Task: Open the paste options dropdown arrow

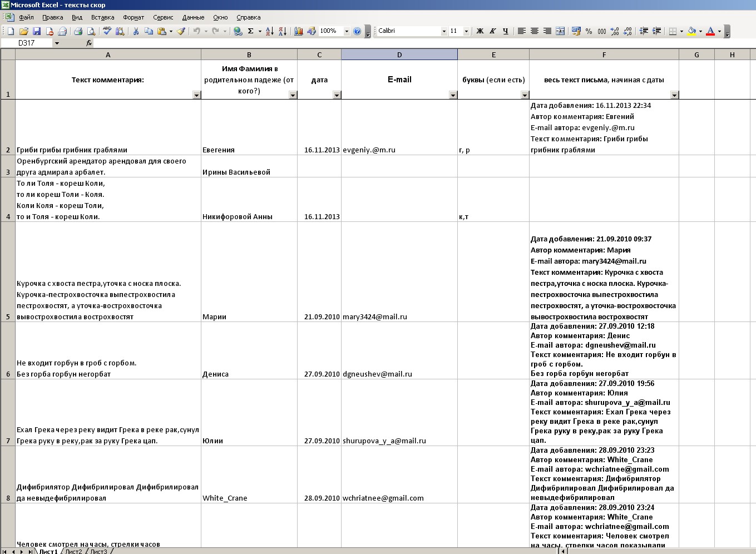Action: [x=171, y=31]
